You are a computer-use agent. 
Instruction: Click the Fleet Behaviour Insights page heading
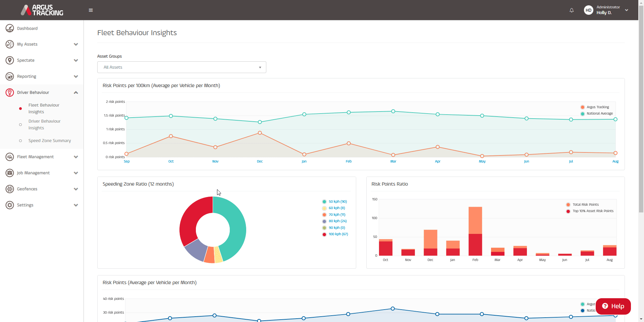click(137, 33)
